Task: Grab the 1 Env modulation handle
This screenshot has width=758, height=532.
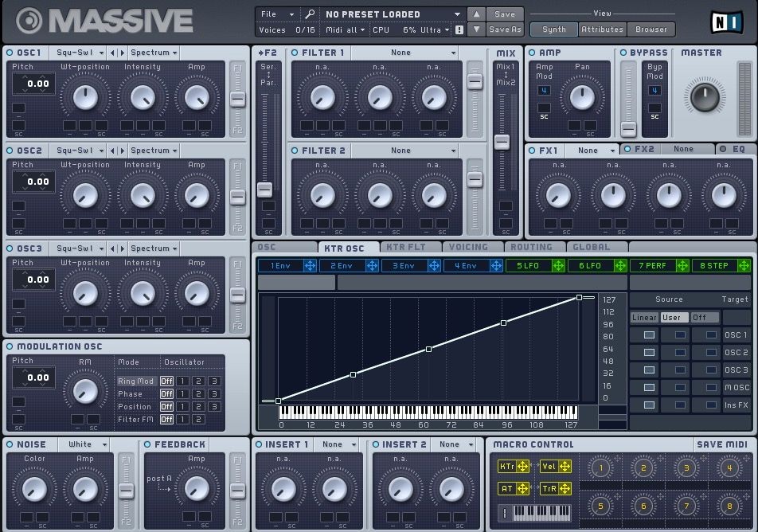Action: (310, 265)
